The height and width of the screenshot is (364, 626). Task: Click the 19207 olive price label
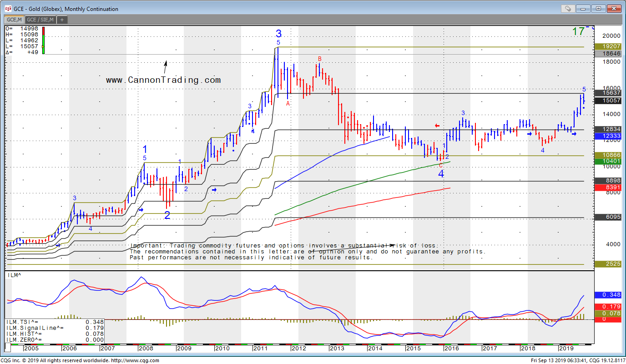click(608, 46)
